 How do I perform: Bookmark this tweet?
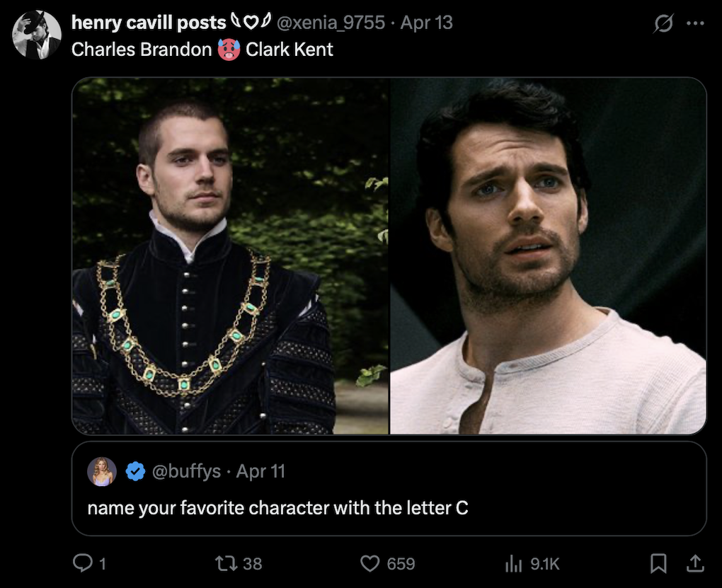pyautogui.click(x=658, y=563)
